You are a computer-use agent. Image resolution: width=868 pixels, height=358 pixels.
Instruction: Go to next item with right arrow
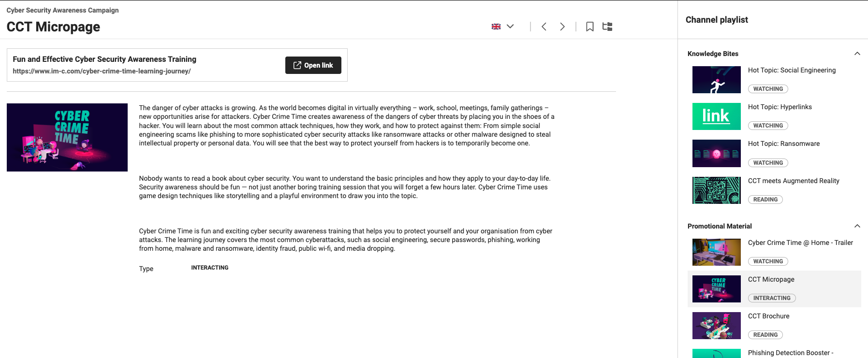click(x=562, y=27)
